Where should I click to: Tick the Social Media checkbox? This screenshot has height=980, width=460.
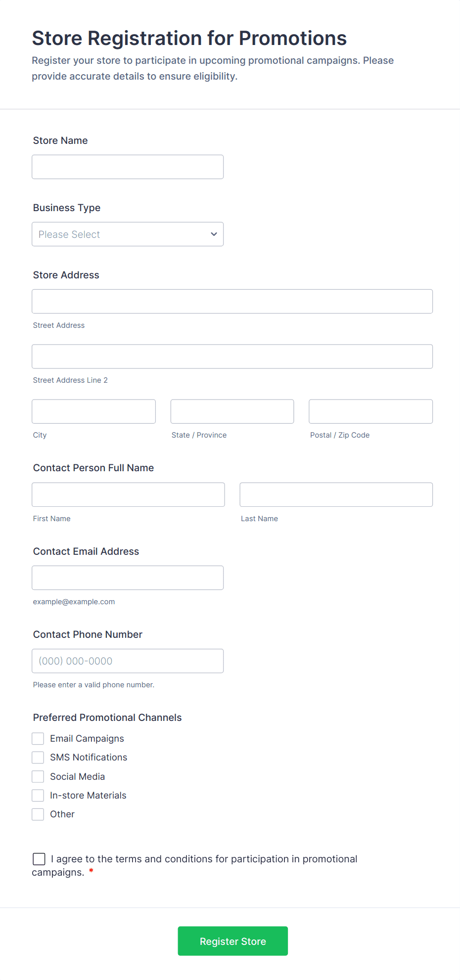[38, 777]
